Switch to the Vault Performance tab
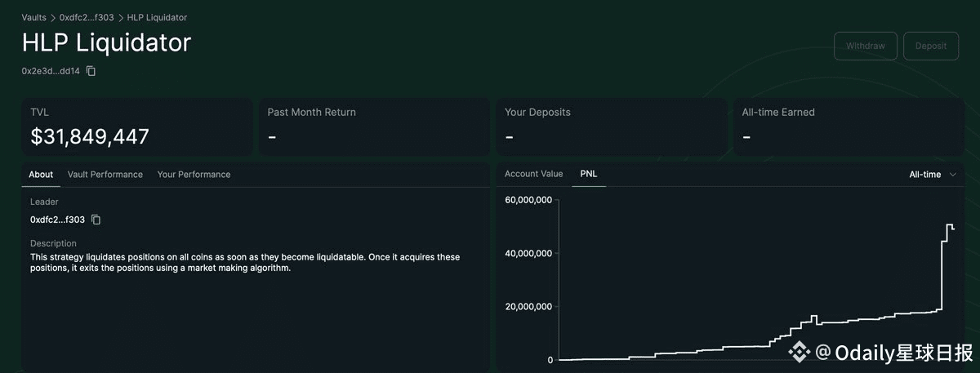The width and height of the screenshot is (980, 373). point(105,175)
